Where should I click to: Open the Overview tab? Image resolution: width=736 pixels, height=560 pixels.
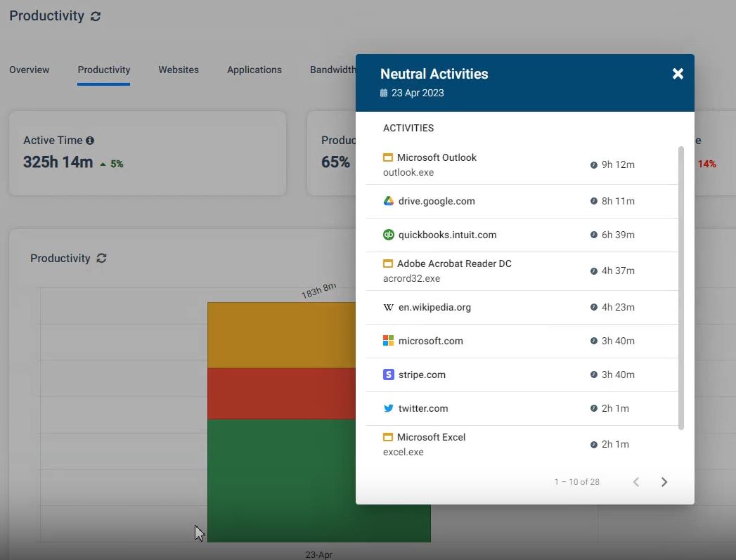click(29, 70)
